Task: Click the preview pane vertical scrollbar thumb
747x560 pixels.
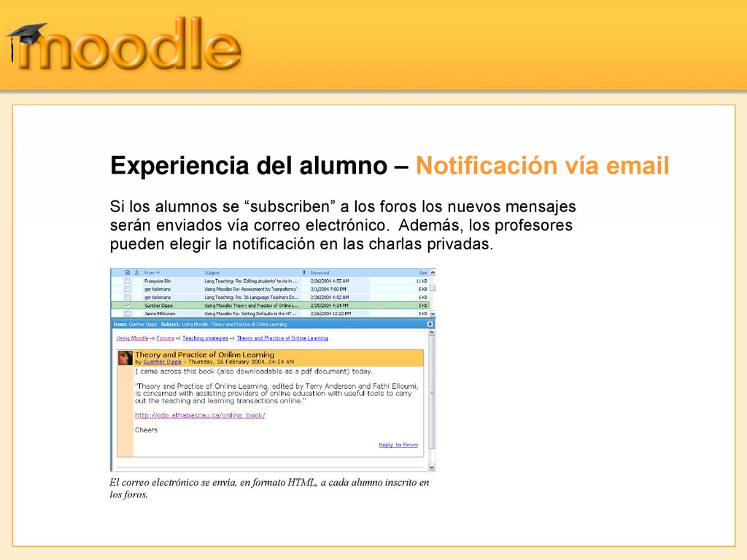Action: coord(432,392)
